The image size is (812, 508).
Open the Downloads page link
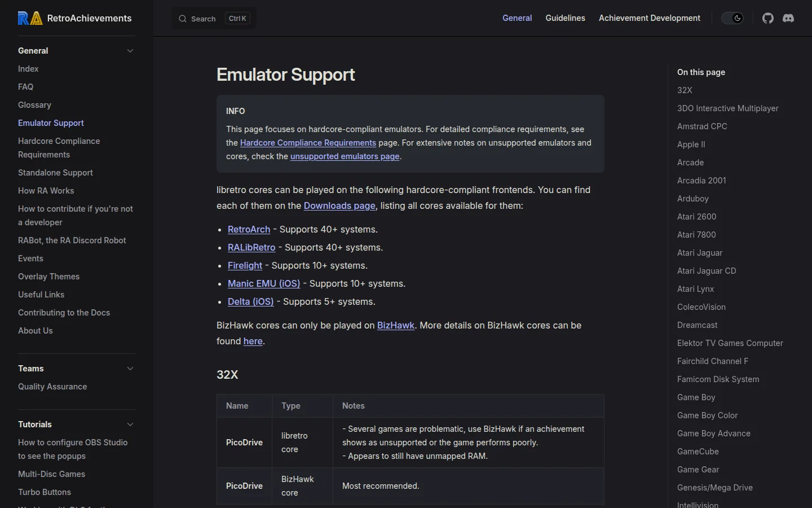pyautogui.click(x=339, y=205)
